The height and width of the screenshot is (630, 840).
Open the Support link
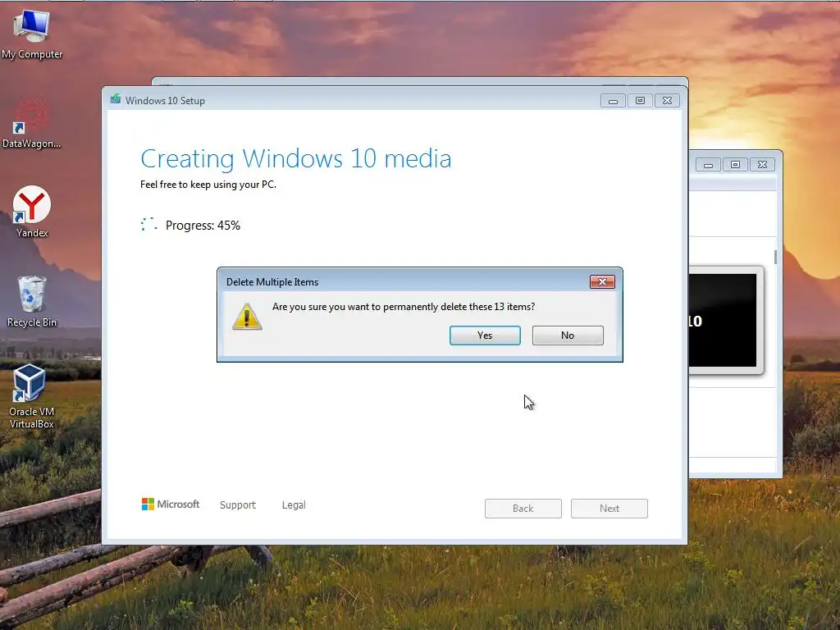coord(238,505)
